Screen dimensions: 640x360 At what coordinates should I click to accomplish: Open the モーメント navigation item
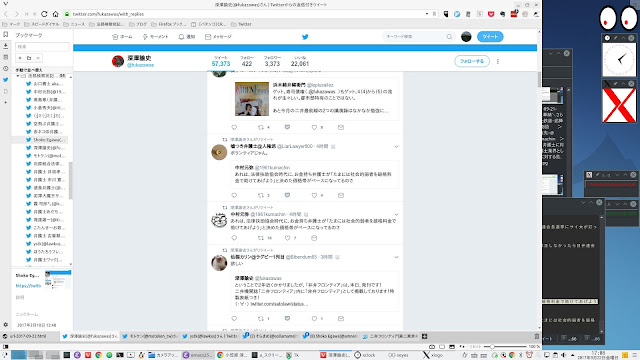click(x=156, y=37)
